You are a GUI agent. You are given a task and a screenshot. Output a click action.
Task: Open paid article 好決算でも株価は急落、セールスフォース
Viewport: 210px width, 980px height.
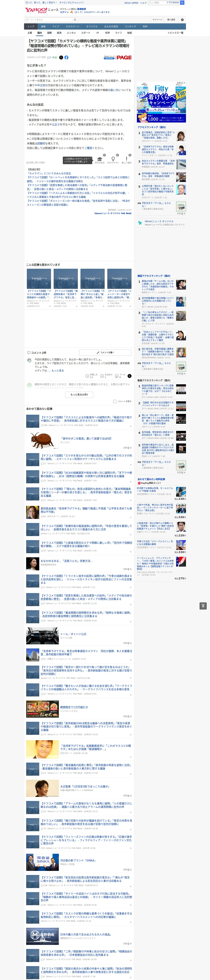click(x=155, y=490)
